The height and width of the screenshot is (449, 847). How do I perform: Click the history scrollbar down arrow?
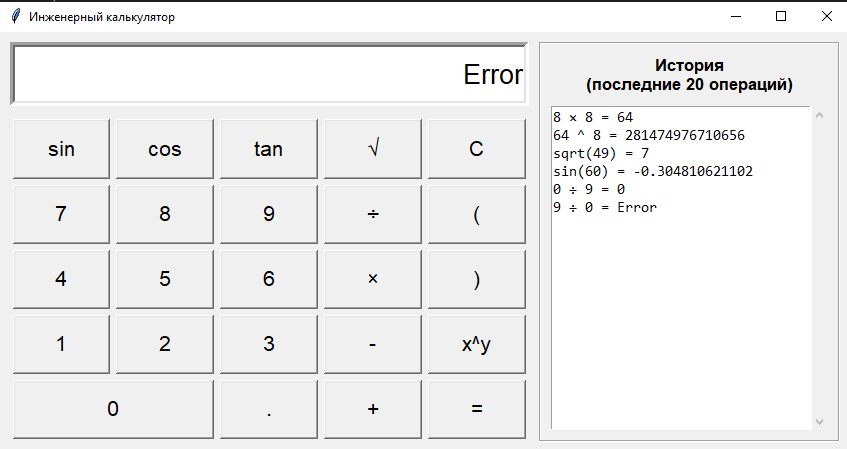click(x=819, y=422)
